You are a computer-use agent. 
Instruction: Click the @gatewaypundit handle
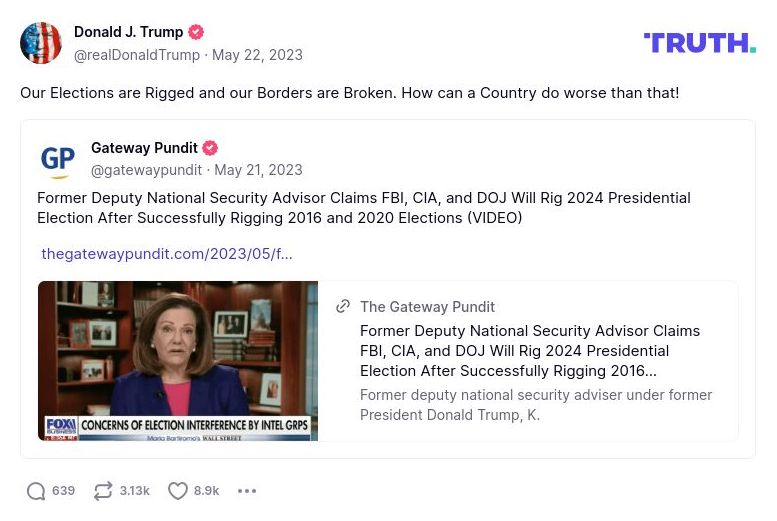[146, 170]
